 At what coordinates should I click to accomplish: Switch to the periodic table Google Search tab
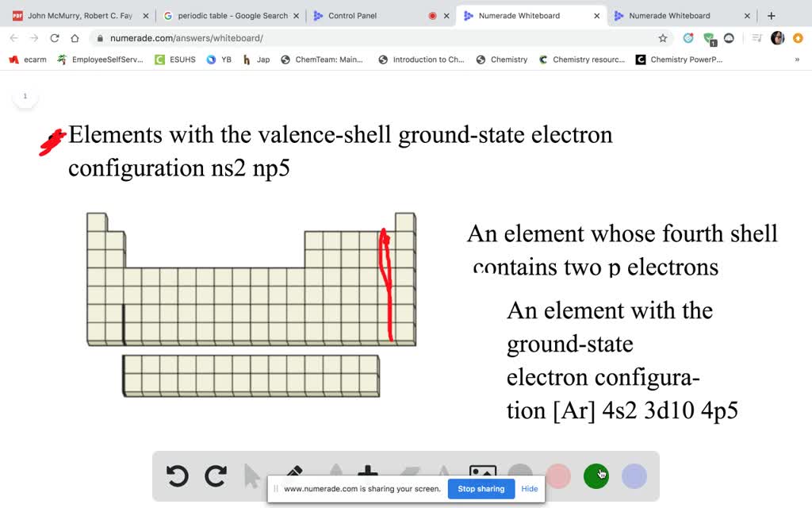tap(230, 15)
